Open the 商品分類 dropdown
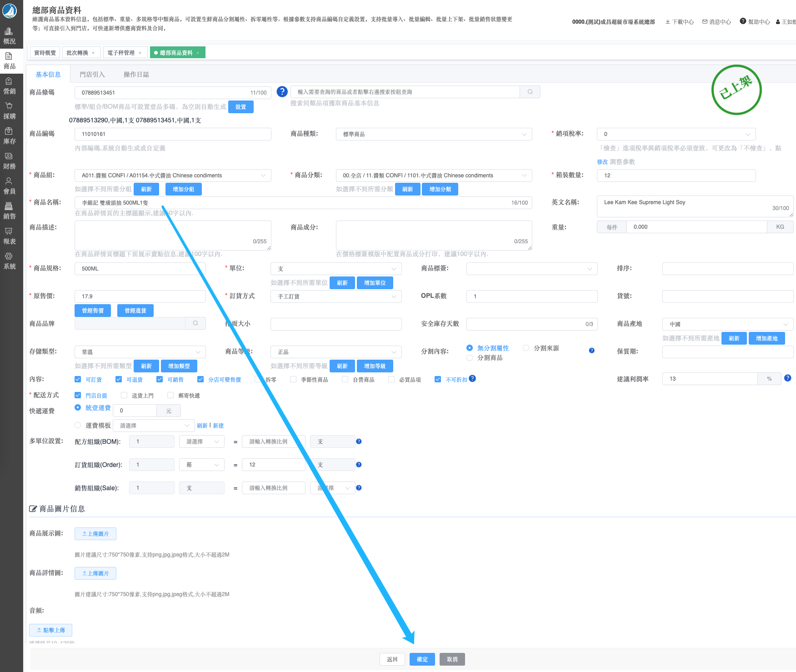Screen dimensions: 796x672 pos(434,176)
